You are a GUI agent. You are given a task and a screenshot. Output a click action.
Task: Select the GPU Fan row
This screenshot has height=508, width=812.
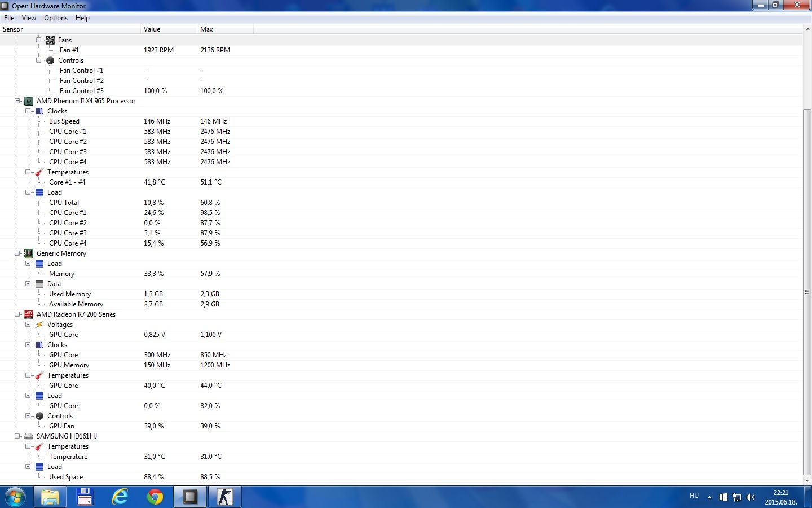[x=401, y=426]
